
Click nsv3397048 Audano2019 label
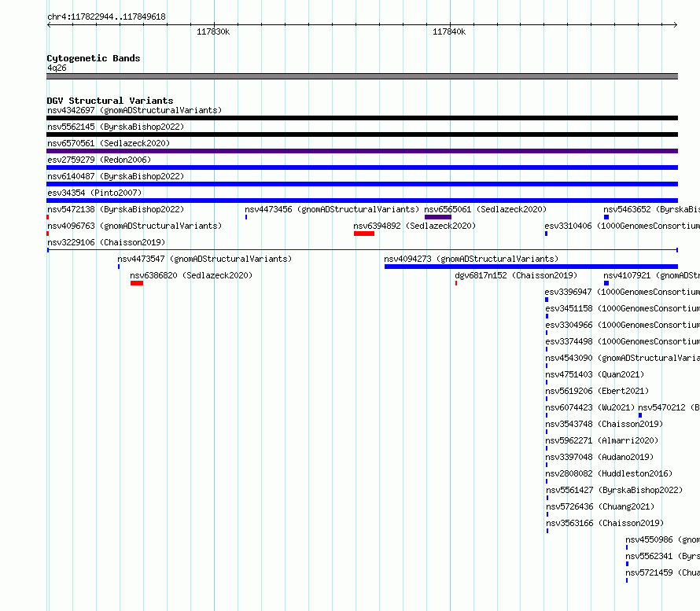pos(599,457)
